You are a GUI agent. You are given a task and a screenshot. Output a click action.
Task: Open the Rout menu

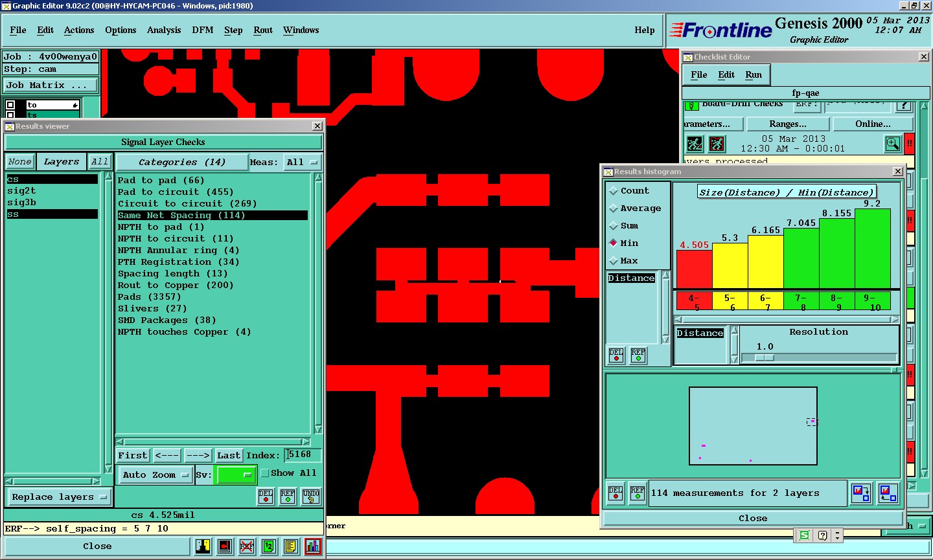pos(263,30)
